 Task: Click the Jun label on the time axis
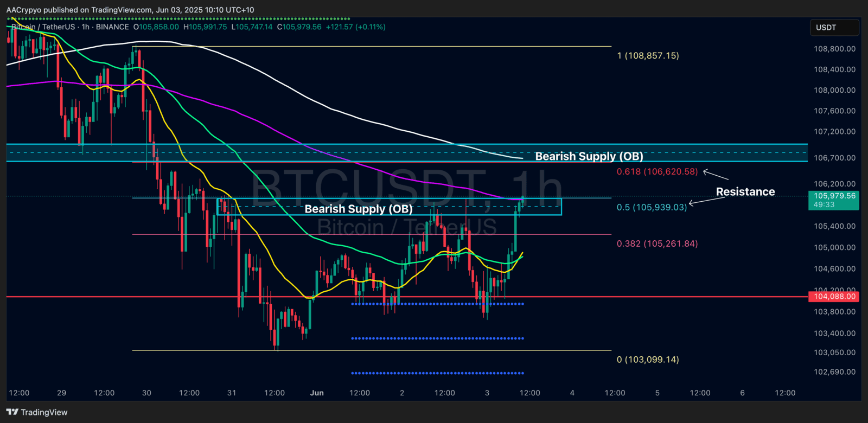coord(317,393)
